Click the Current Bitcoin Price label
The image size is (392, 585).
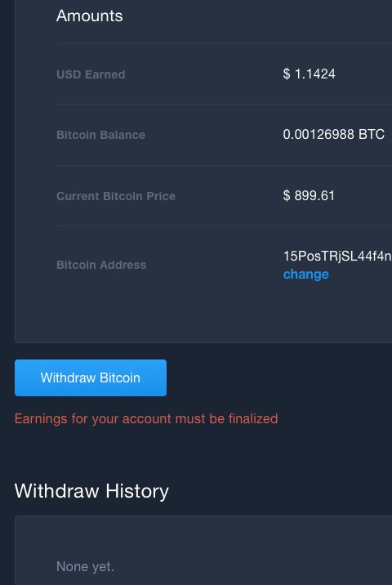(116, 196)
